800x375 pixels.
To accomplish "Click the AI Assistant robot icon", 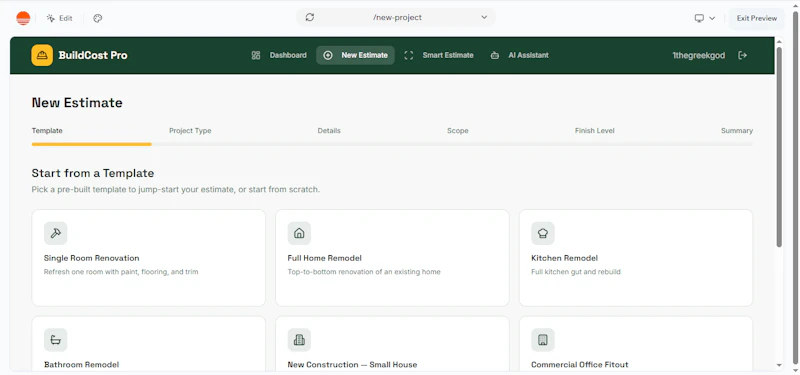I will pyautogui.click(x=494, y=55).
